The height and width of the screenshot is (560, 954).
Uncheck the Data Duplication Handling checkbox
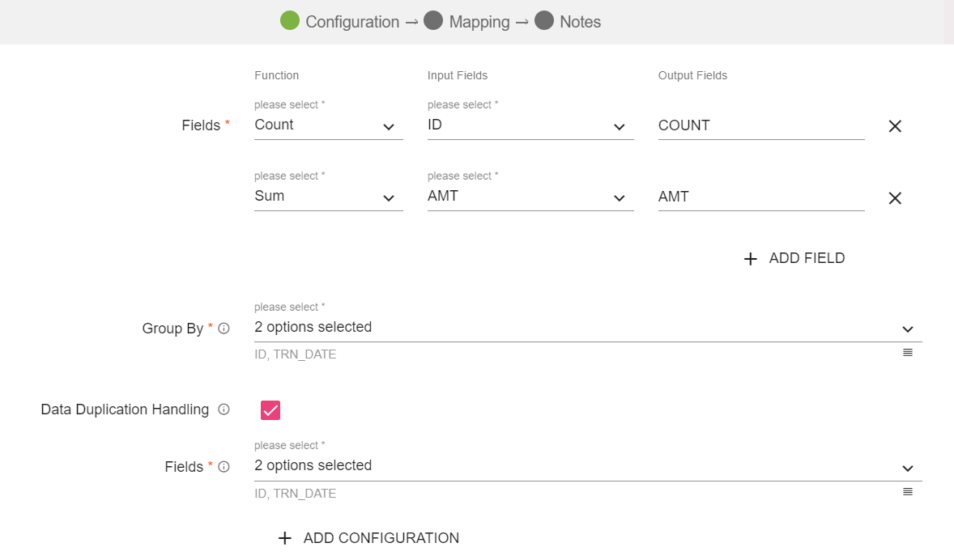270,410
